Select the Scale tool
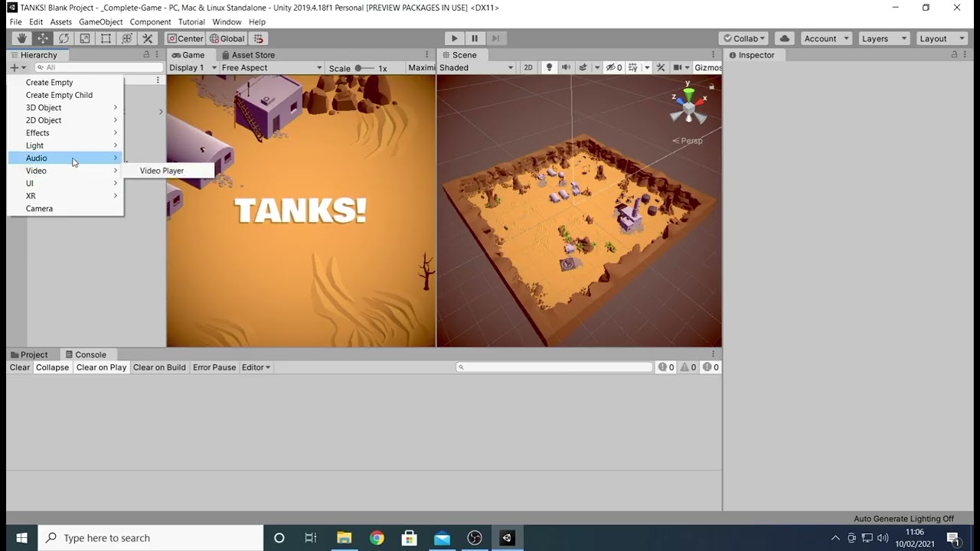Image resolution: width=980 pixels, height=551 pixels. point(85,38)
